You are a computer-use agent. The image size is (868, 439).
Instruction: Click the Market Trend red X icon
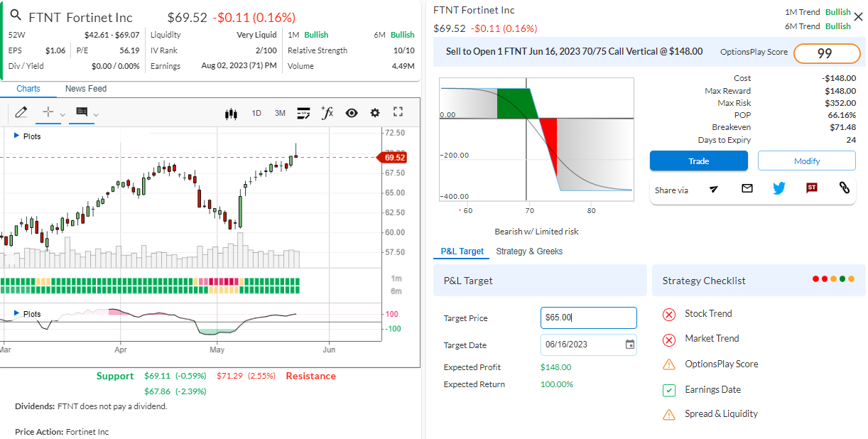click(x=668, y=340)
